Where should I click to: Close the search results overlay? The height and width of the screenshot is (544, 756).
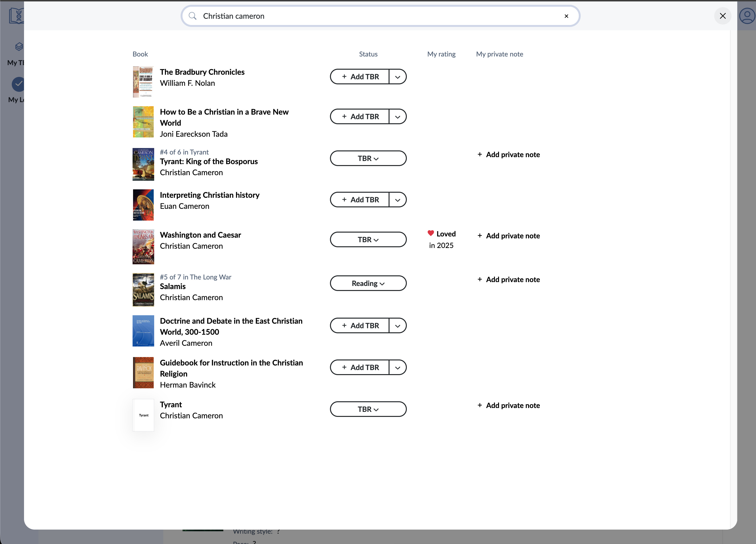coord(722,16)
